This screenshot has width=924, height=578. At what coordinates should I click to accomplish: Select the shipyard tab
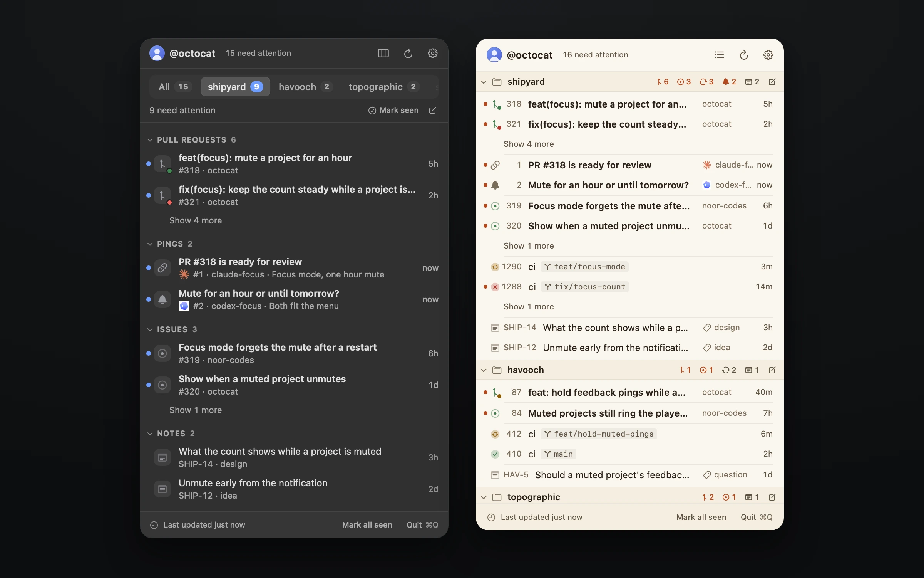235,87
